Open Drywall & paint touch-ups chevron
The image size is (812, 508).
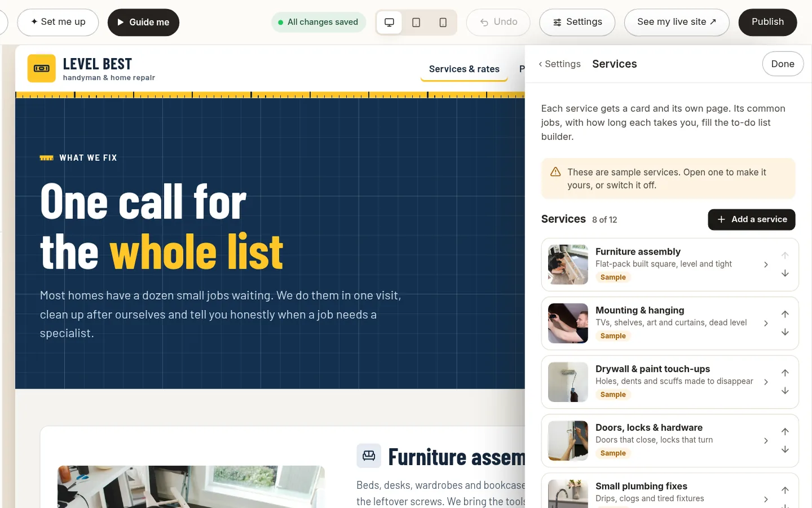click(x=766, y=382)
